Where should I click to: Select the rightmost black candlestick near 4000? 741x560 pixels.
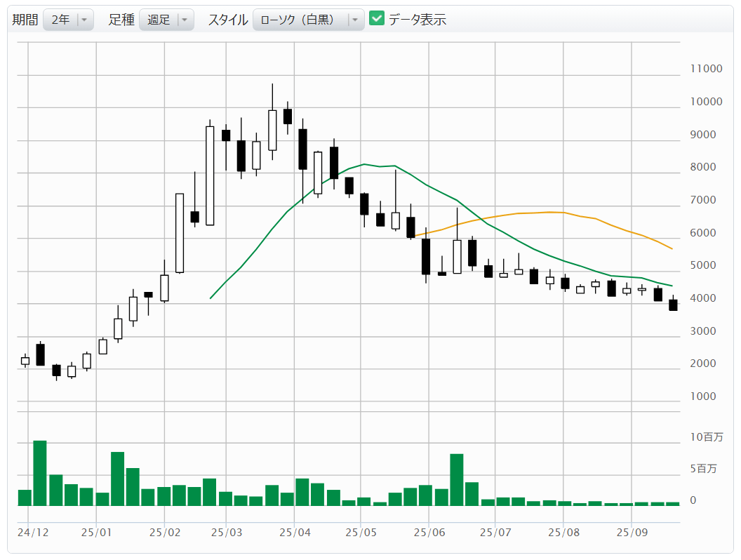[x=673, y=305]
